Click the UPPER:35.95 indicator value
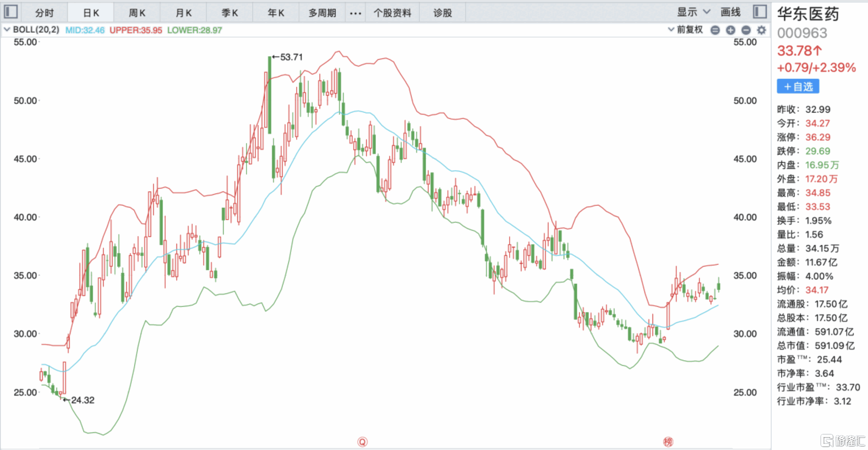The height and width of the screenshot is (450, 868). click(x=136, y=30)
